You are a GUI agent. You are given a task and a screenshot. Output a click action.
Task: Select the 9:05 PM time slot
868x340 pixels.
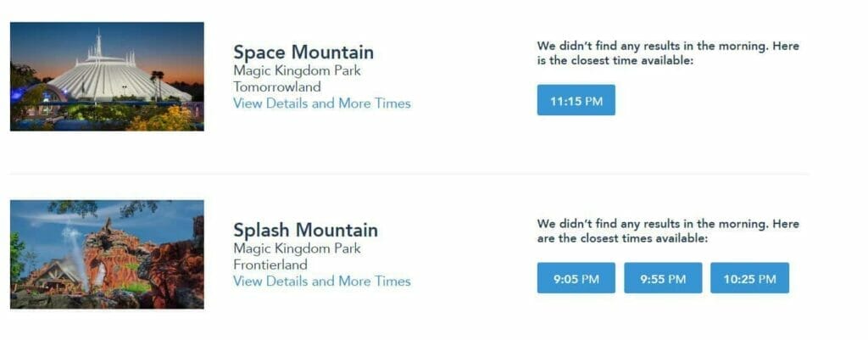coord(576,278)
